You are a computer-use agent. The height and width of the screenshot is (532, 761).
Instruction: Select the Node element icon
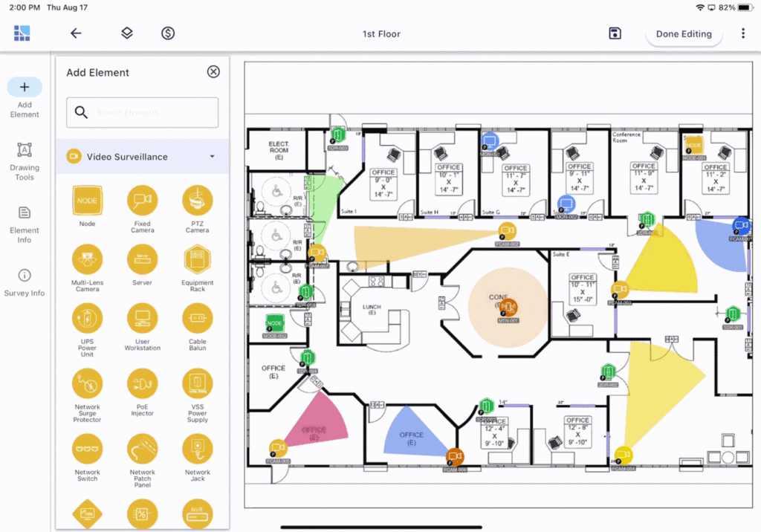87,200
